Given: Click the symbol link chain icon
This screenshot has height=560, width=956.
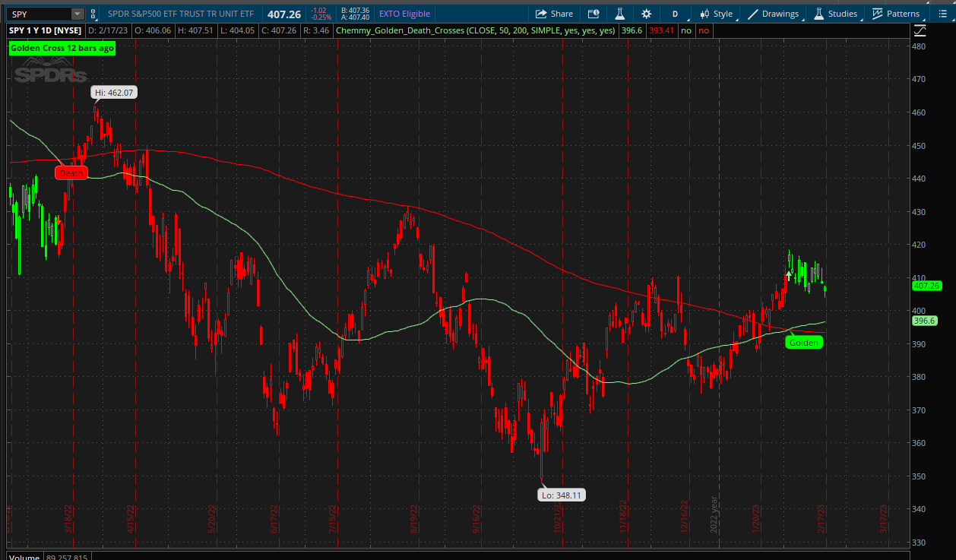Looking at the screenshot, I should 93,14.
